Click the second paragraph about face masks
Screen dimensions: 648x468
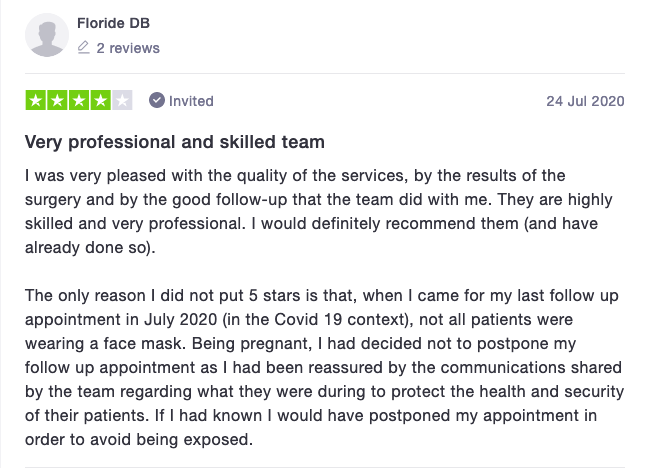click(324, 367)
